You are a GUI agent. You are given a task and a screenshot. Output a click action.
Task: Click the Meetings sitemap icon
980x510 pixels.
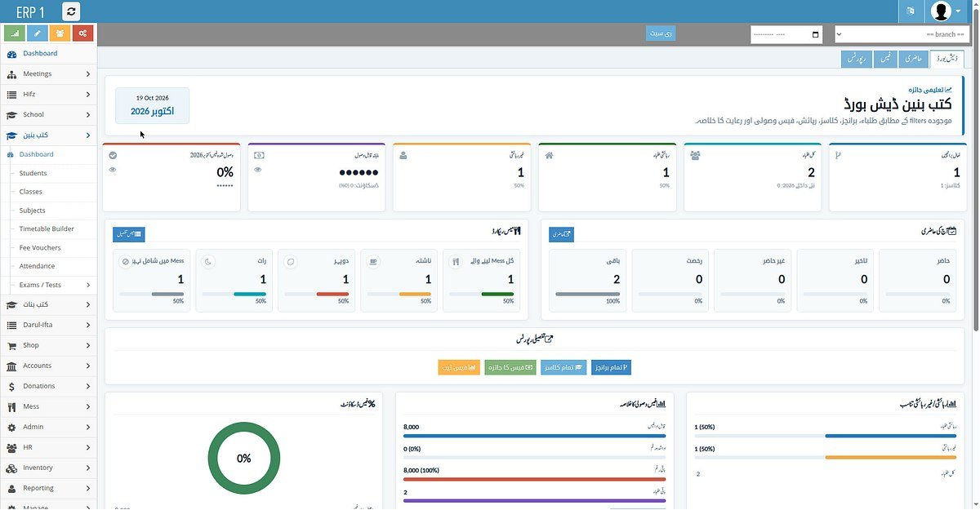[11, 74]
